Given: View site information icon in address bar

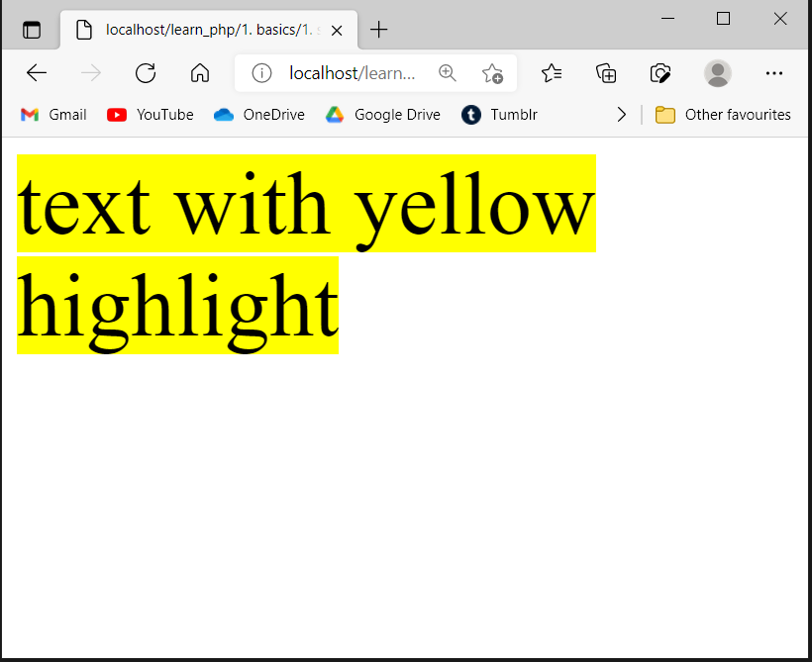Looking at the screenshot, I should point(261,73).
